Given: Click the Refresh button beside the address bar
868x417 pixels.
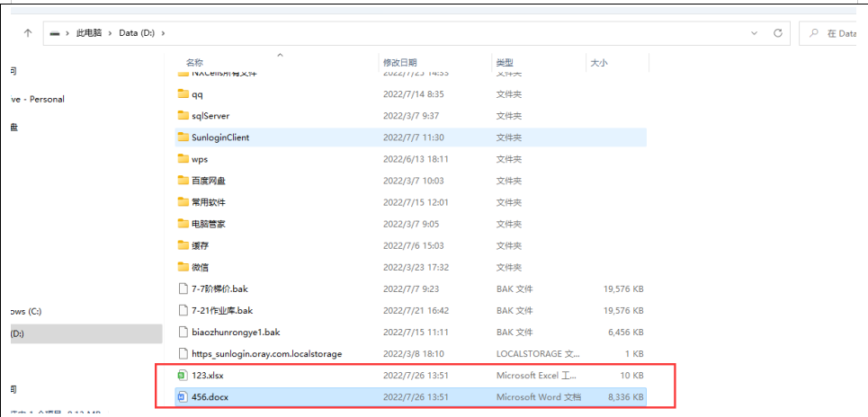Looking at the screenshot, I should pos(778,32).
